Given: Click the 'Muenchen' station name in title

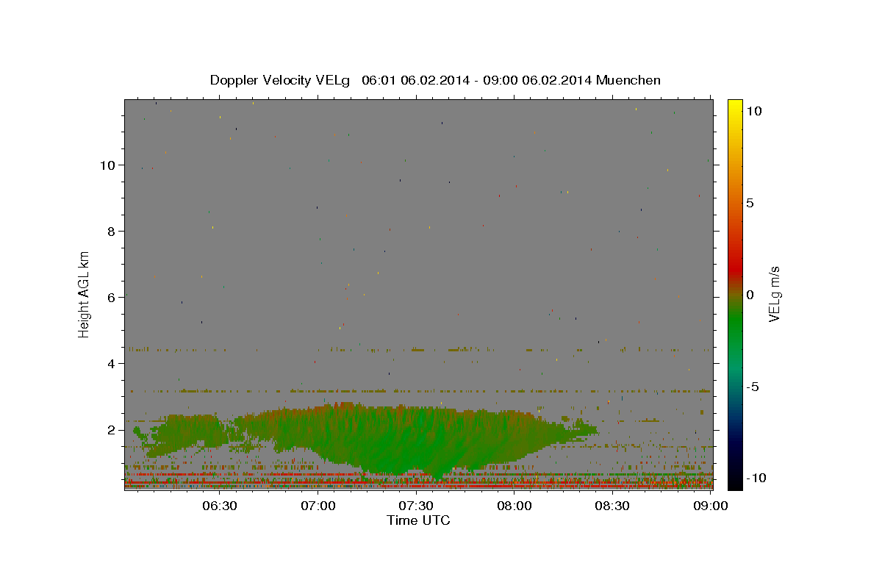Looking at the screenshot, I should click(x=628, y=80).
